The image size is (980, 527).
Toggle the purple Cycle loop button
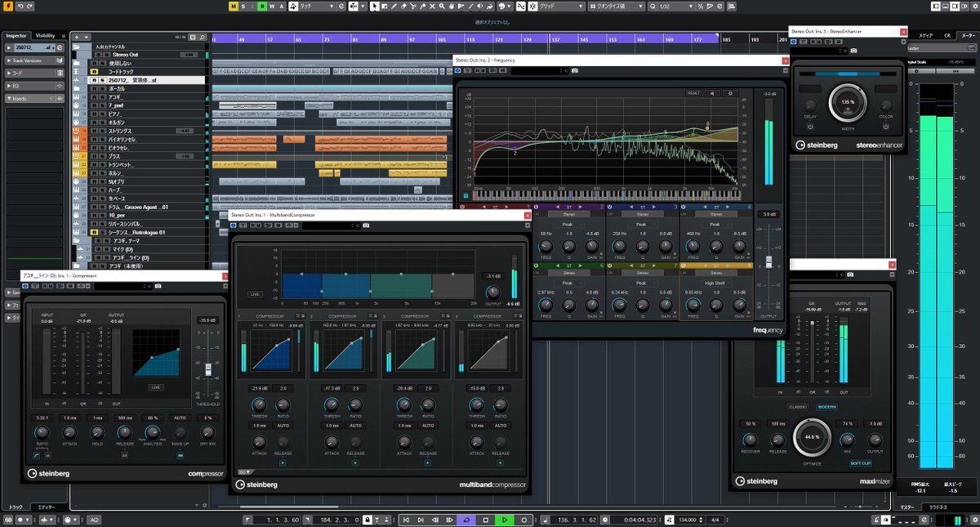click(466, 520)
